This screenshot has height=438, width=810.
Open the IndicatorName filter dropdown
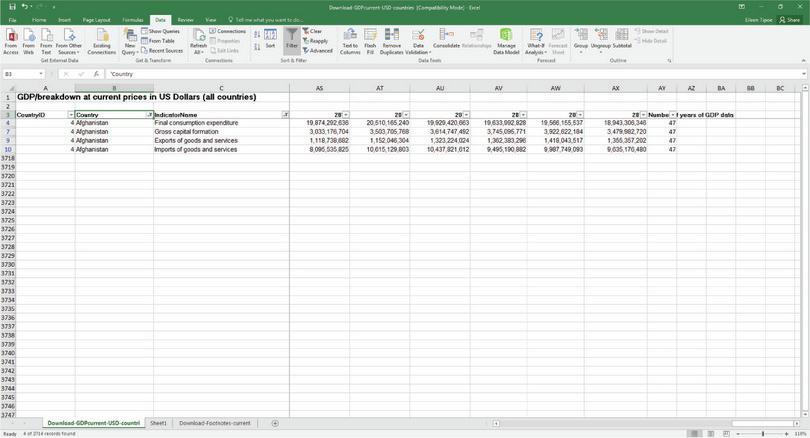285,115
